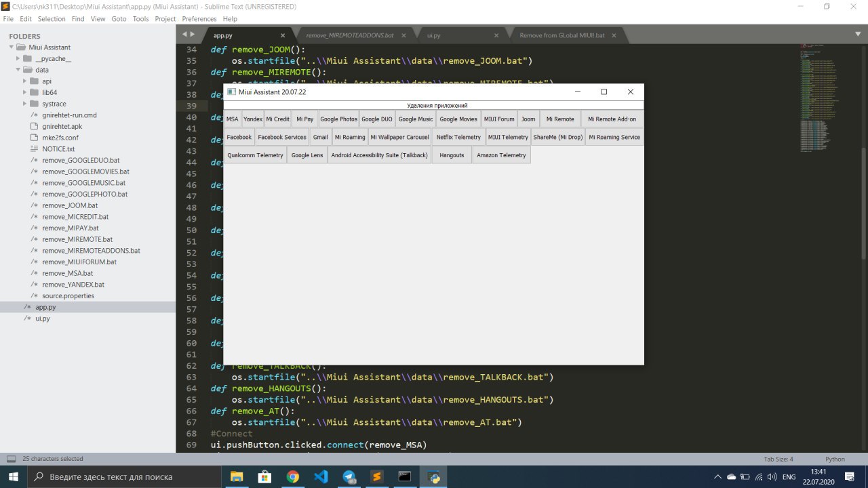Screen dimensions: 868x488
Task: Click the Google DUO button
Action: [377, 119]
